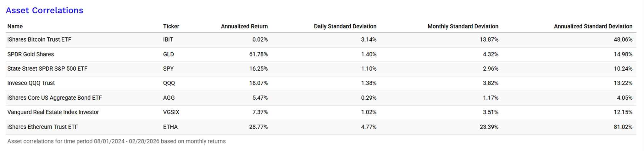Click the Name column header
The width and height of the screenshot is (644, 151).
coord(15,26)
